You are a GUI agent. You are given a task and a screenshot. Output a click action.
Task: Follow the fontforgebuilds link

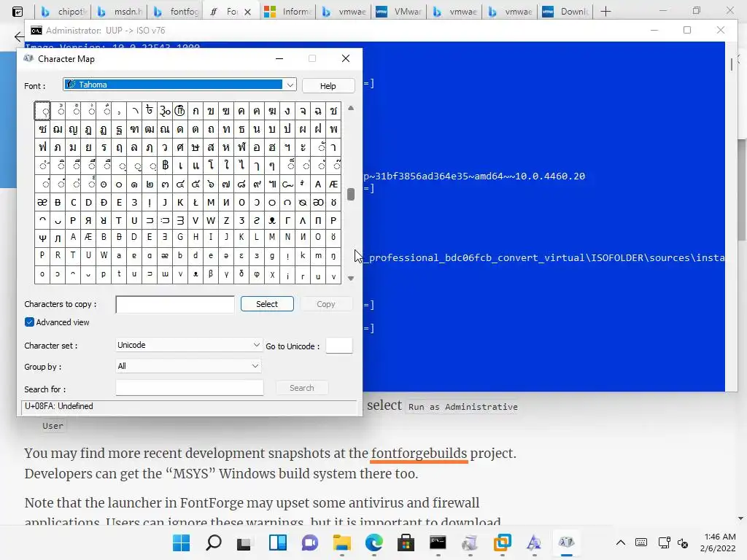419,453
